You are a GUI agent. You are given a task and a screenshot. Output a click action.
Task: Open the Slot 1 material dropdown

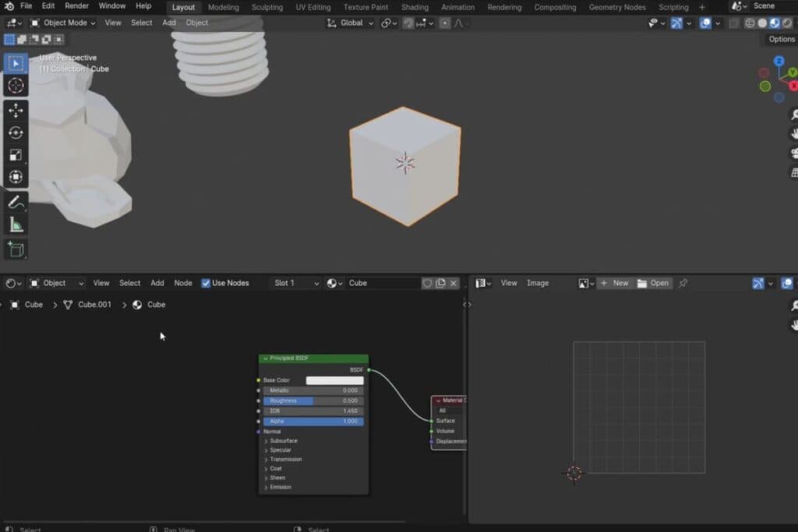(x=295, y=284)
